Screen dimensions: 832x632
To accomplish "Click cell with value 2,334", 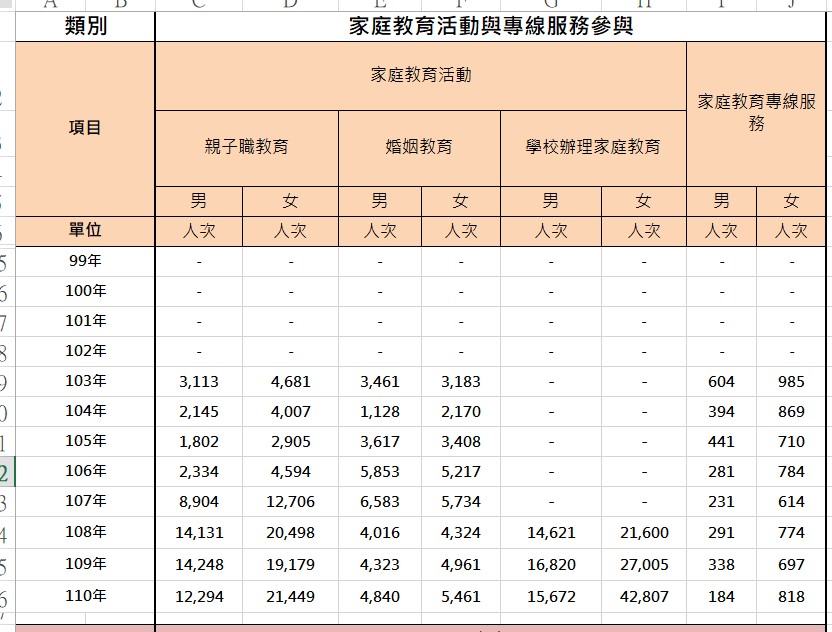I will click(199, 471).
